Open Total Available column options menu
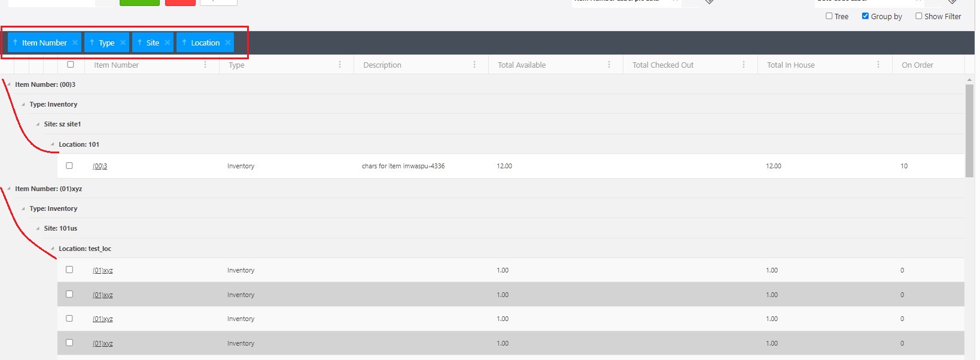 (609, 65)
